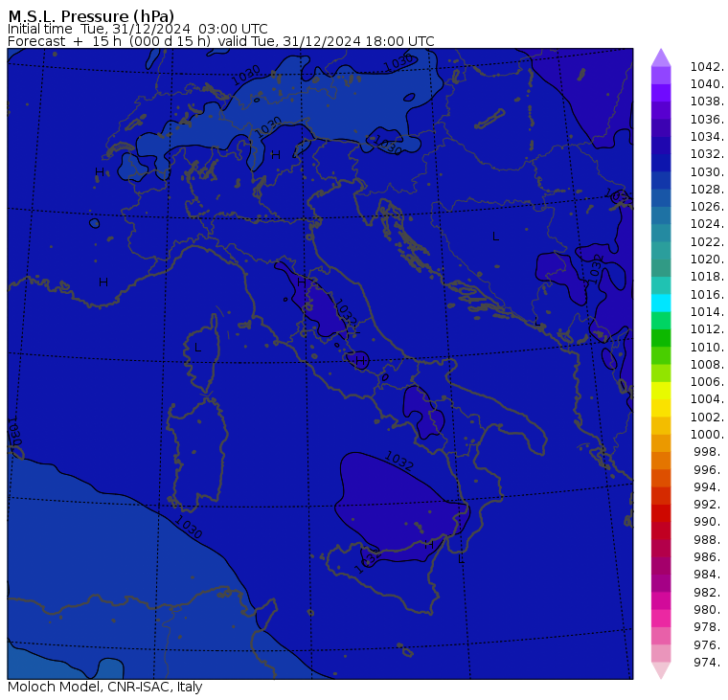Select the red legend swatch between 990 and 992
The height and width of the screenshot is (700, 728).
coord(661,513)
